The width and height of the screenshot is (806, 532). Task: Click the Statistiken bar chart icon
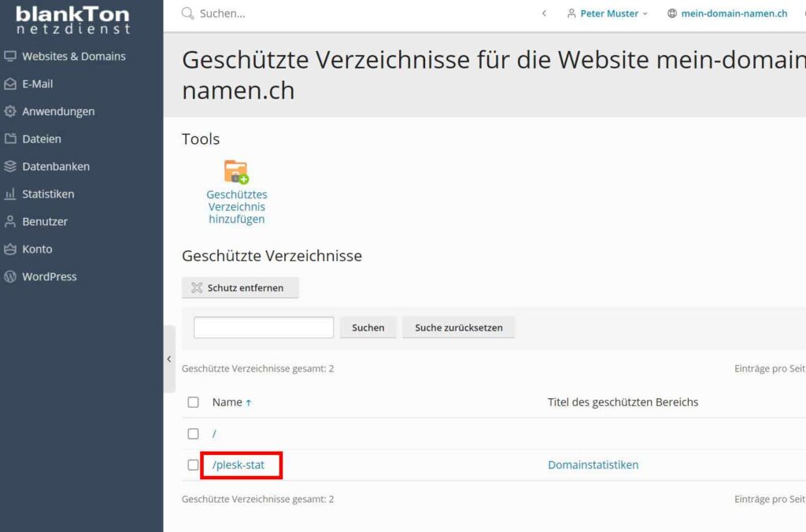10,194
